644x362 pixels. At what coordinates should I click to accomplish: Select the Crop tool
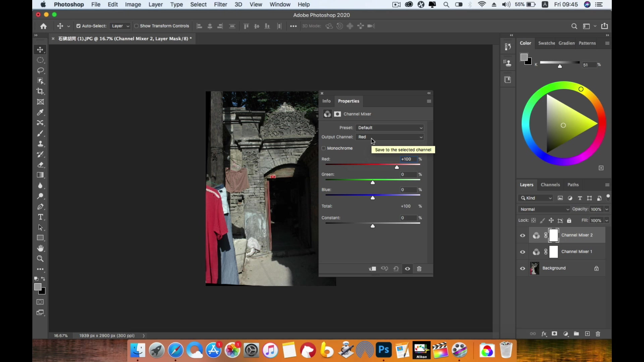(40, 91)
